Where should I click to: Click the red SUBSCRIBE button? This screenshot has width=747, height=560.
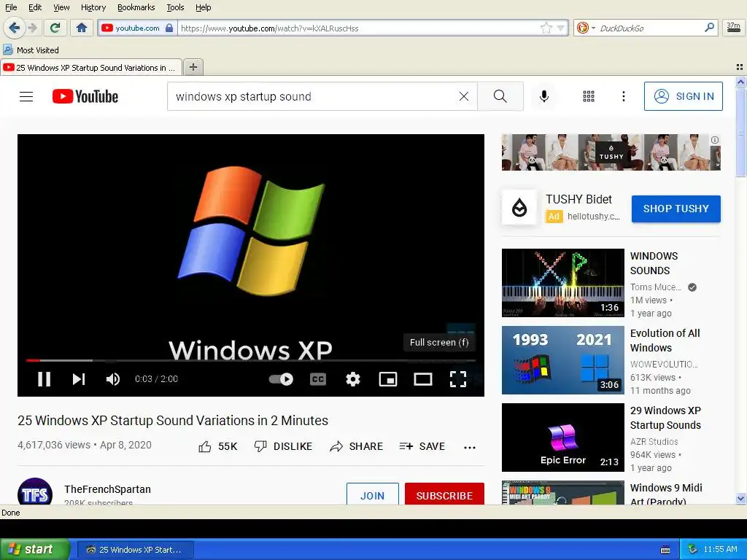click(x=444, y=494)
